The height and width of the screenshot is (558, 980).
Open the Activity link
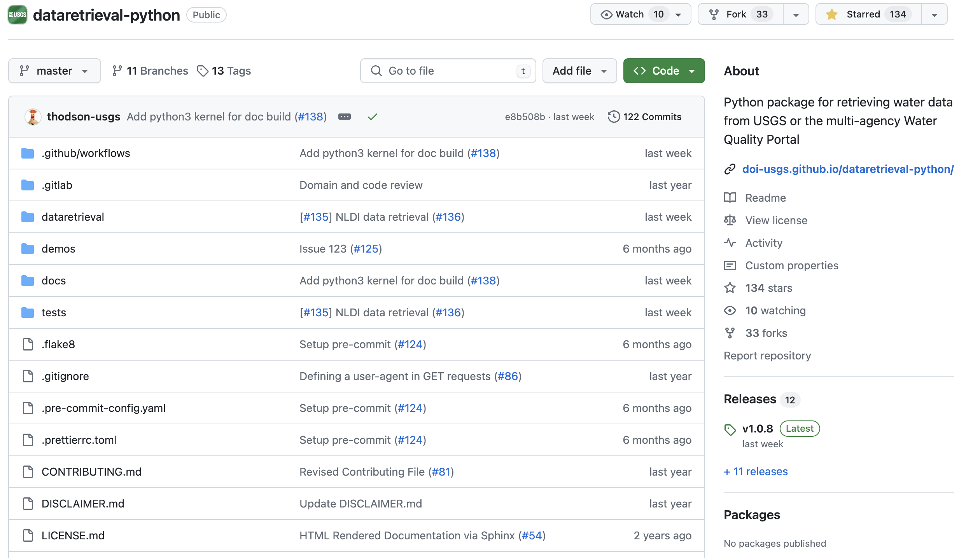pos(764,243)
